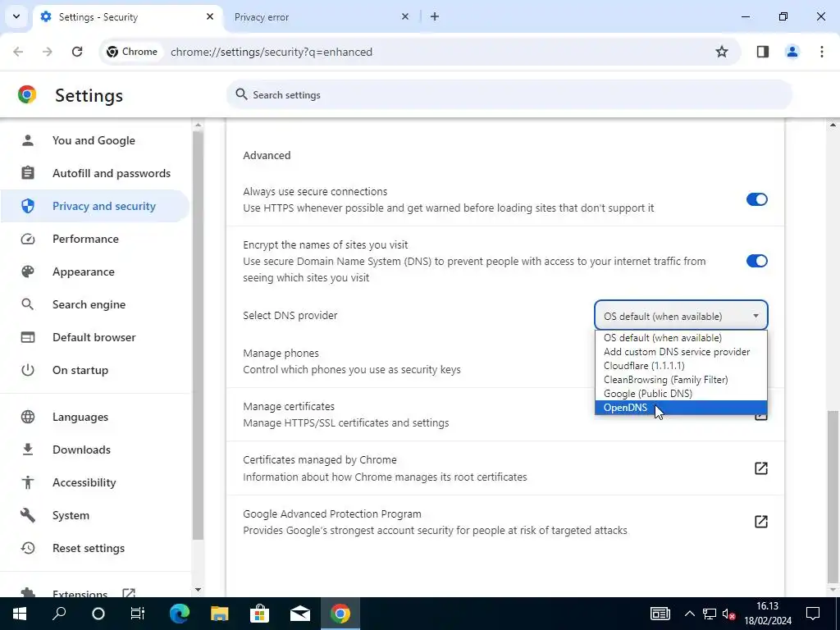Open the tab search chevron

(16, 16)
